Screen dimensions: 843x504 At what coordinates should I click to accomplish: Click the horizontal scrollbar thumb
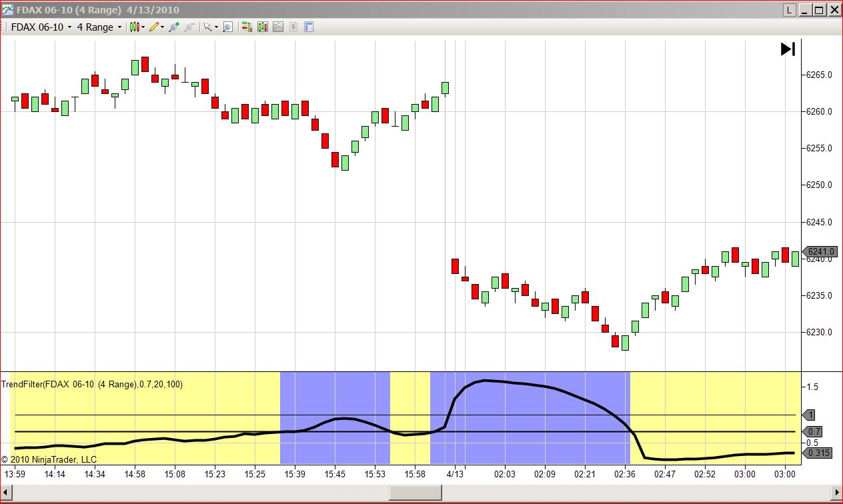(x=415, y=492)
